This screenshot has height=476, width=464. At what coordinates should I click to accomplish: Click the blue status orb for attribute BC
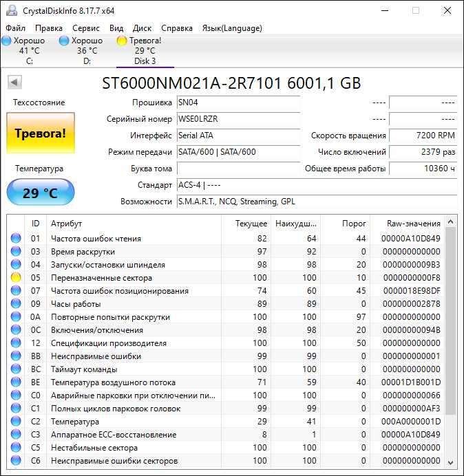pyautogui.click(x=16, y=369)
